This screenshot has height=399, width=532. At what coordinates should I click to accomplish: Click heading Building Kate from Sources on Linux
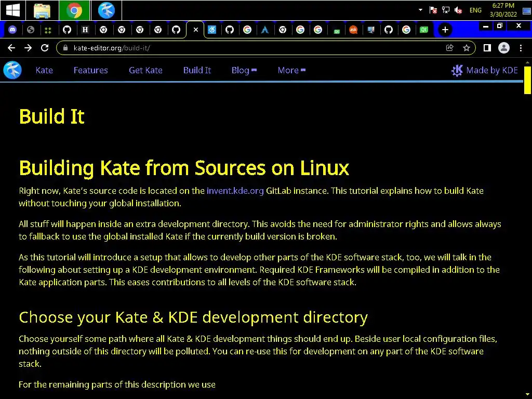(184, 168)
